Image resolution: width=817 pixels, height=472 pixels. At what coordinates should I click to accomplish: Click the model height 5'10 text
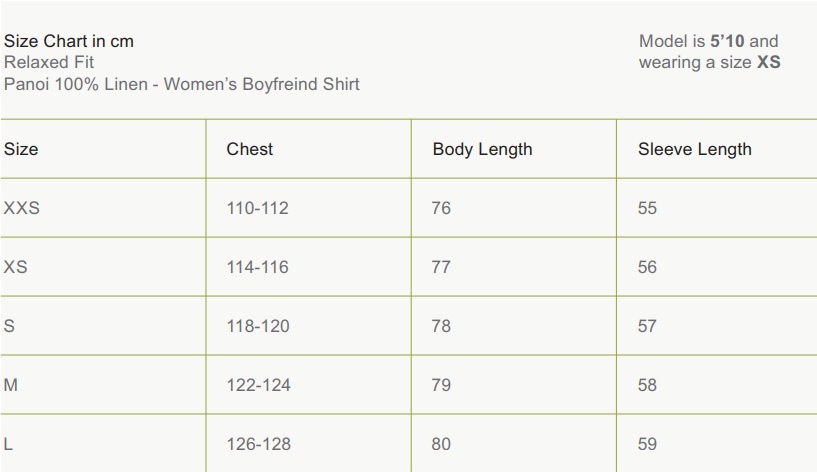click(727, 41)
